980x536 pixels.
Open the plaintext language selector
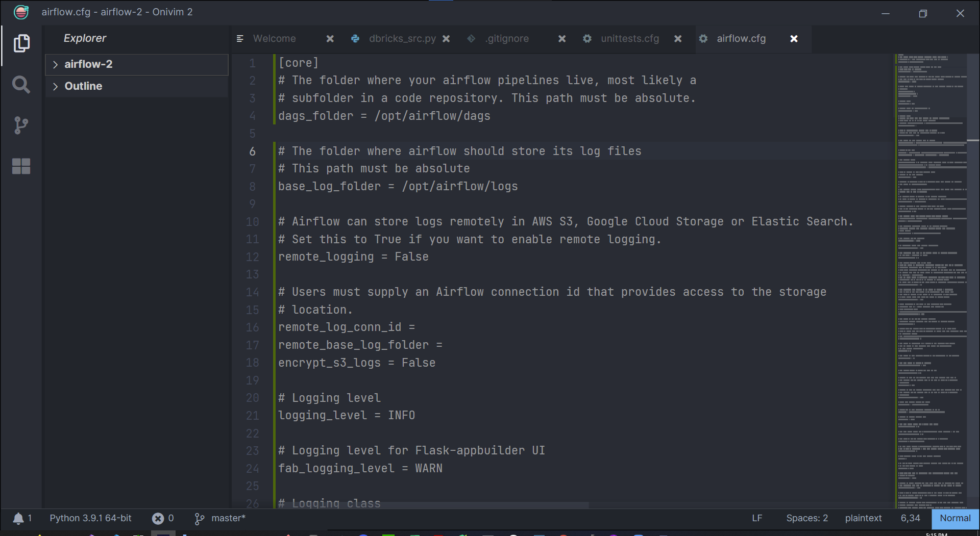pyautogui.click(x=863, y=518)
